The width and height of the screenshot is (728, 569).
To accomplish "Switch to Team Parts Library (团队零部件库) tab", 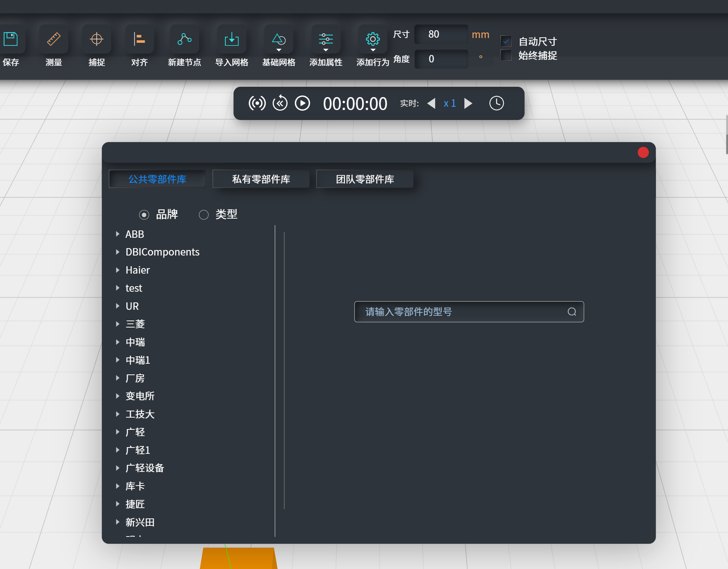I will (x=365, y=179).
